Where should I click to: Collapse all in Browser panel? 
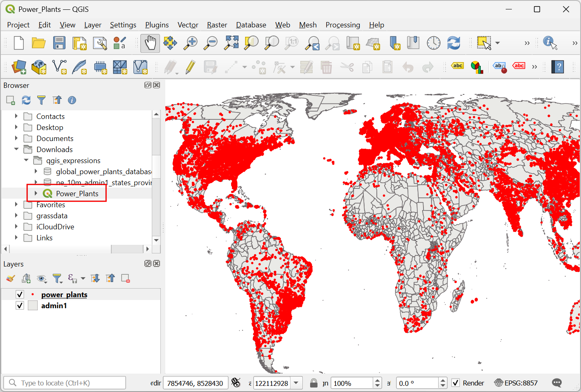[x=57, y=100]
